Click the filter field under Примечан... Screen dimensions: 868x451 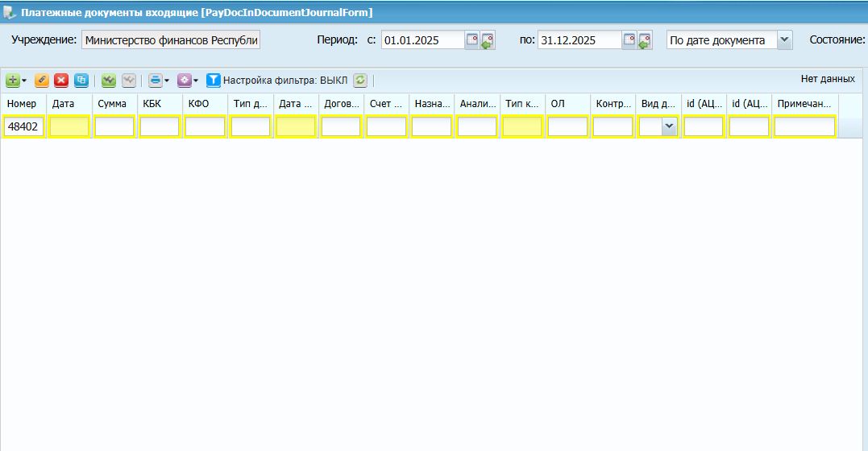point(804,126)
